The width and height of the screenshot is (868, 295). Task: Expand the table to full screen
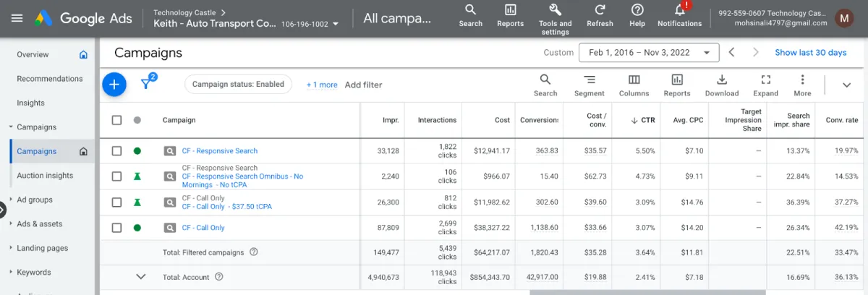765,85
